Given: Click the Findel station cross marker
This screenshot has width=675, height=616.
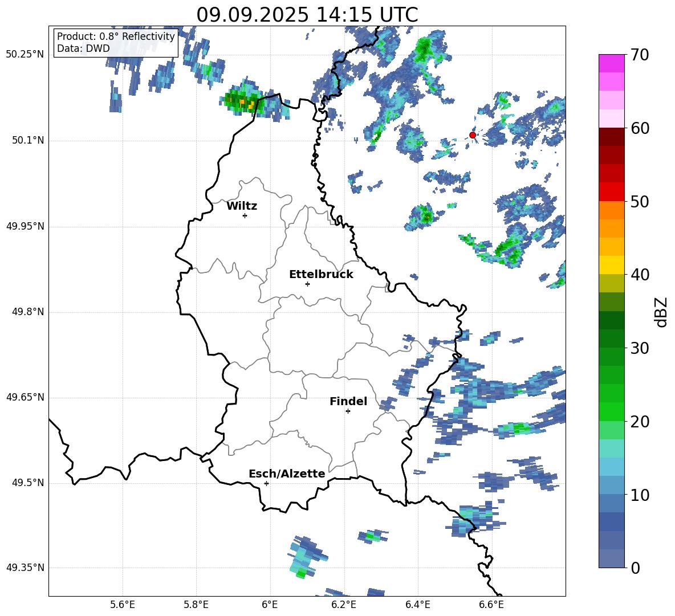Looking at the screenshot, I should 348,411.
